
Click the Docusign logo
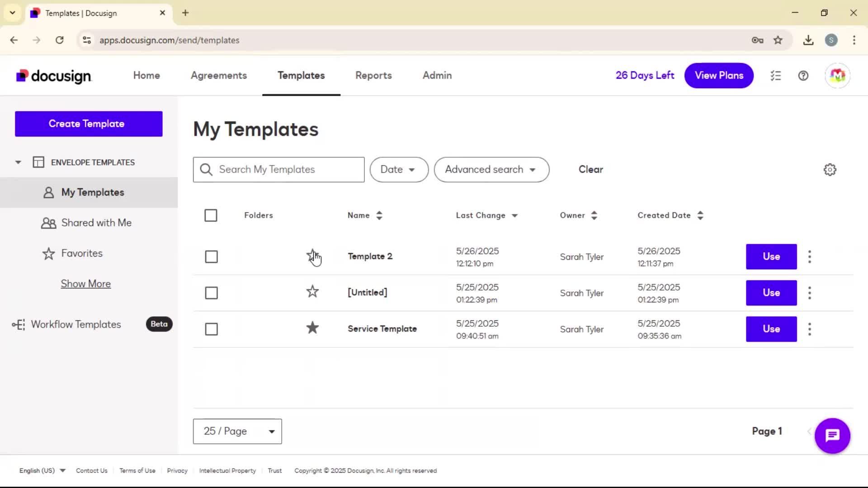[x=54, y=76]
